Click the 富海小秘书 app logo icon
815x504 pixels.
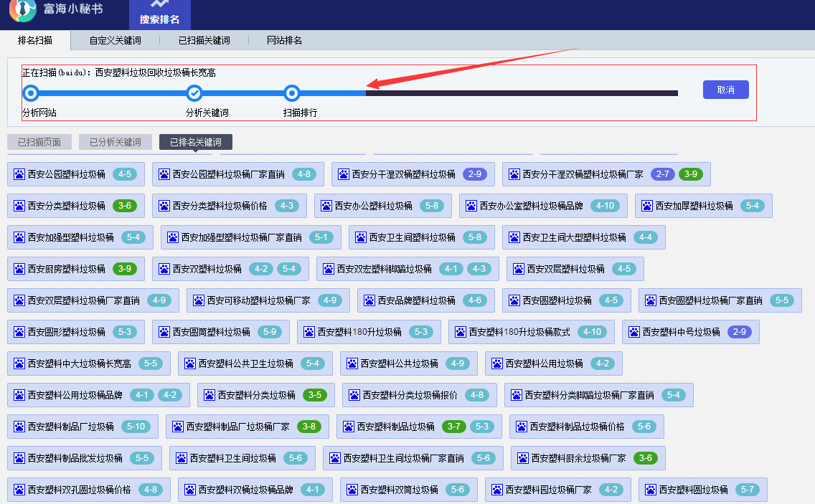click(x=23, y=9)
